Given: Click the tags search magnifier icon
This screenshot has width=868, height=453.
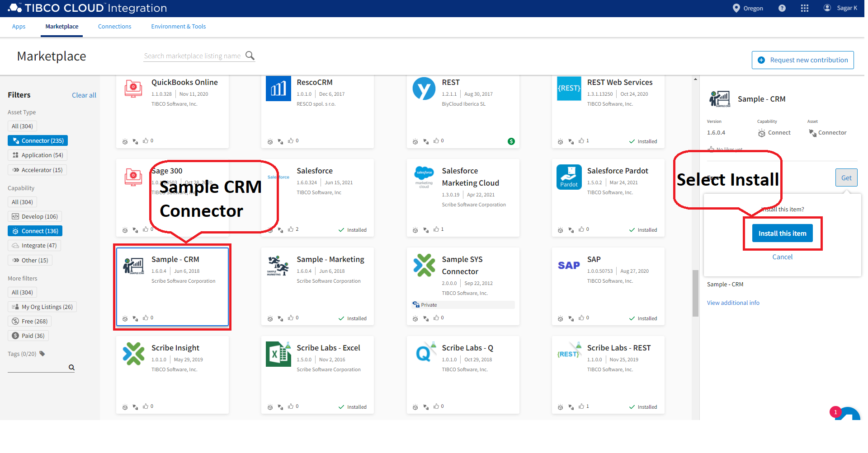Looking at the screenshot, I should 71,367.
